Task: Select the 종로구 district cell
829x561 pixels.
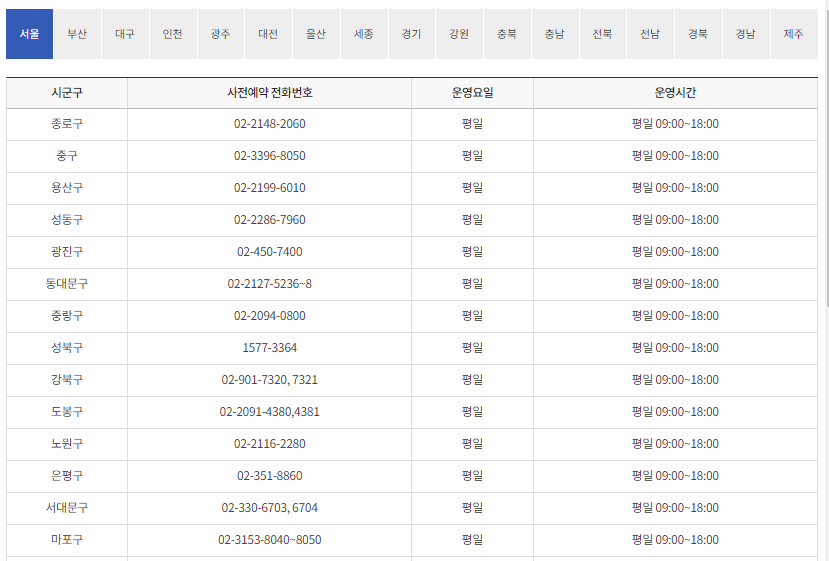Action: tap(67, 124)
